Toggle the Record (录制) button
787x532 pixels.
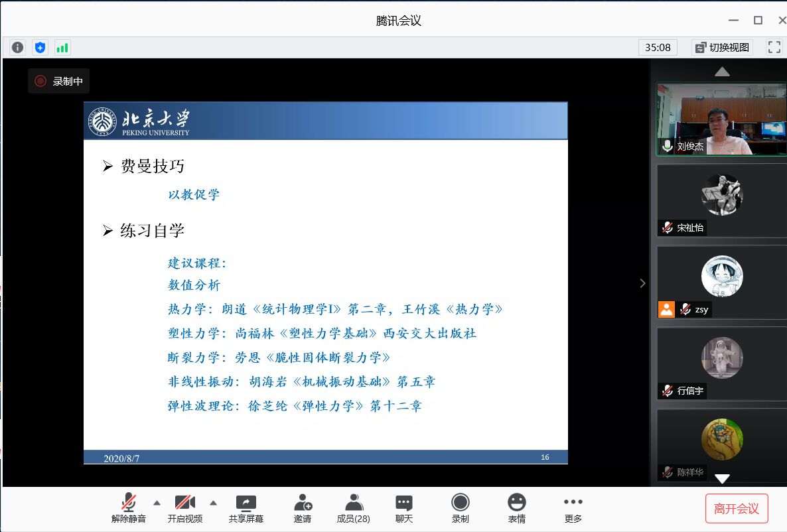tap(460, 509)
